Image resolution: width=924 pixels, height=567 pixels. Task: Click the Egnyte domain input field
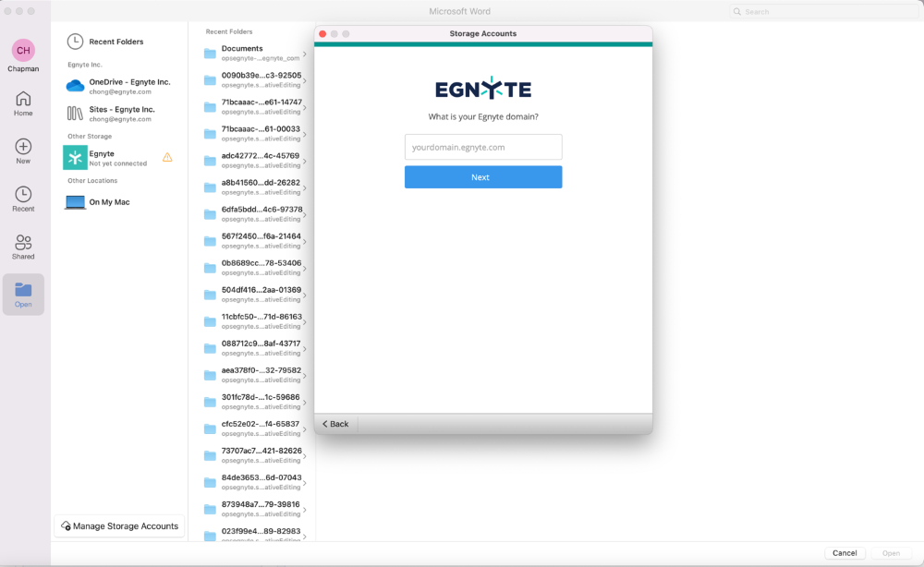(483, 147)
